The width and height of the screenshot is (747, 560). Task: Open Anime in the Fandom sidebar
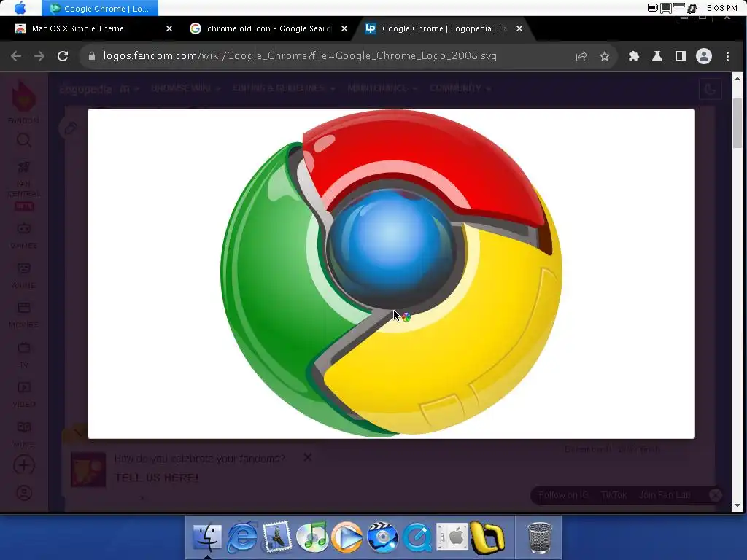point(24,275)
